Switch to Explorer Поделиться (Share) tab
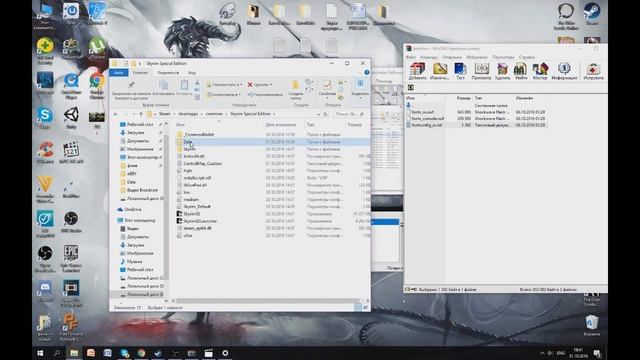The height and width of the screenshot is (360, 640). [x=168, y=73]
